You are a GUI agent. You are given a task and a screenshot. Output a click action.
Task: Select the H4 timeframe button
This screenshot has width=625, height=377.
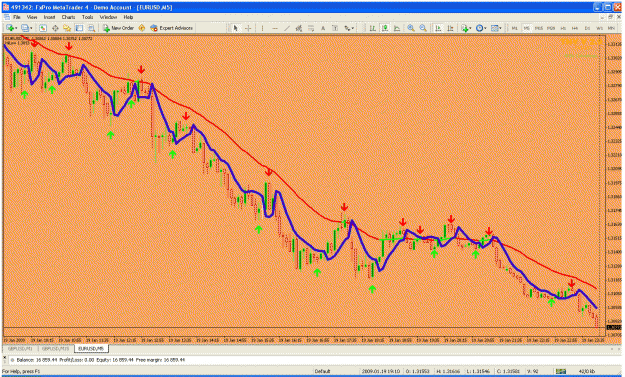point(575,28)
